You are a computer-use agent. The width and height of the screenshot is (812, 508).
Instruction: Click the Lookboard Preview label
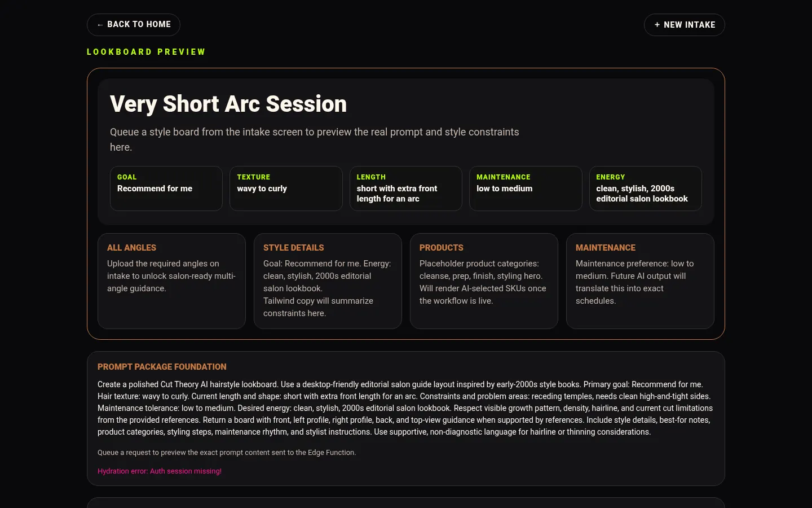[x=146, y=52]
